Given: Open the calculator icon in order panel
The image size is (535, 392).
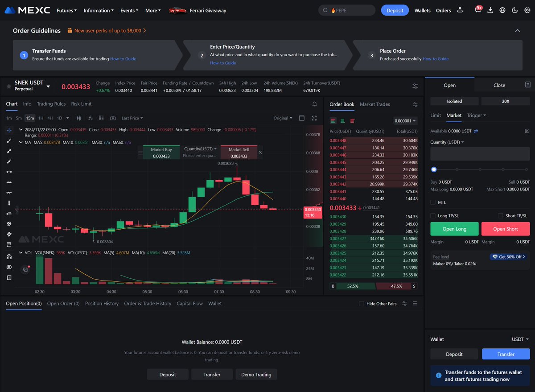Looking at the screenshot, I should click(x=527, y=131).
